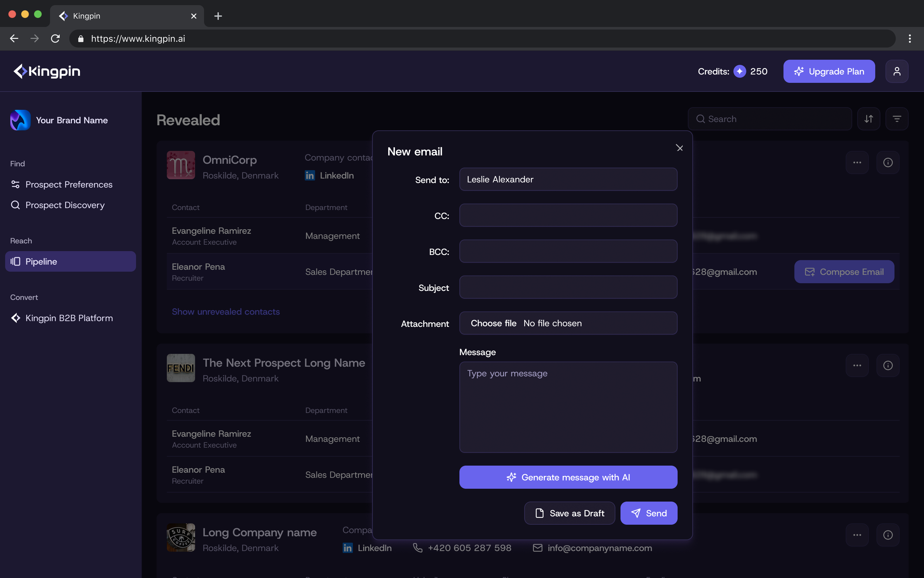Close the Kingpin browser tab
This screenshot has height=578, width=924.
[193, 16]
